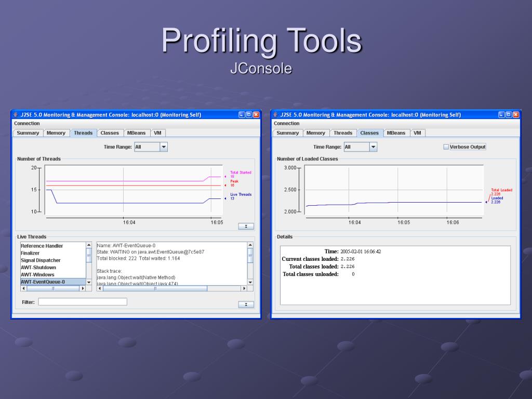The width and height of the screenshot is (532, 399).
Task: Select AWT-Windows thread in list
Action: [53, 274]
